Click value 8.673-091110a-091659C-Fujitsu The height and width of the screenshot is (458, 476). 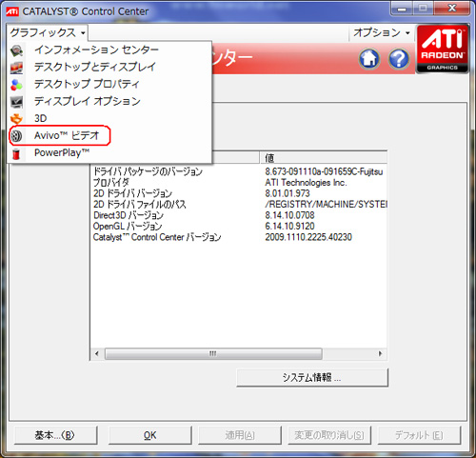pyautogui.click(x=324, y=171)
